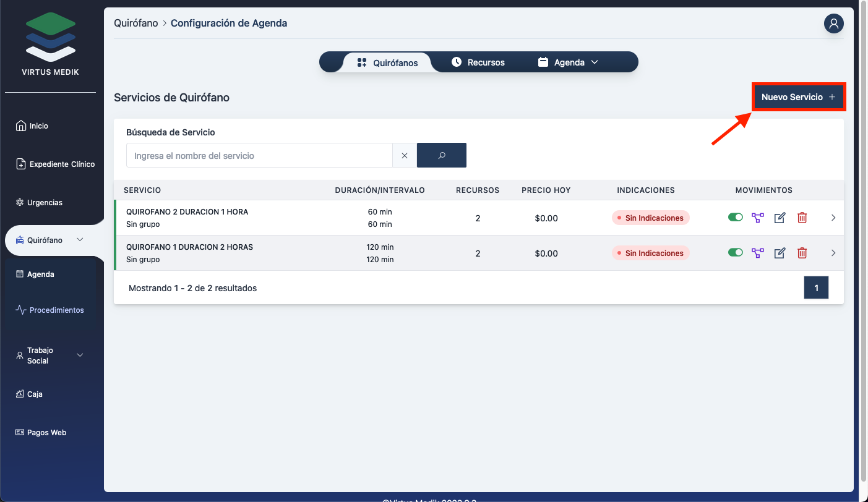Delete the QUIROFANO 2 DURACION 1 HORA service

point(802,218)
